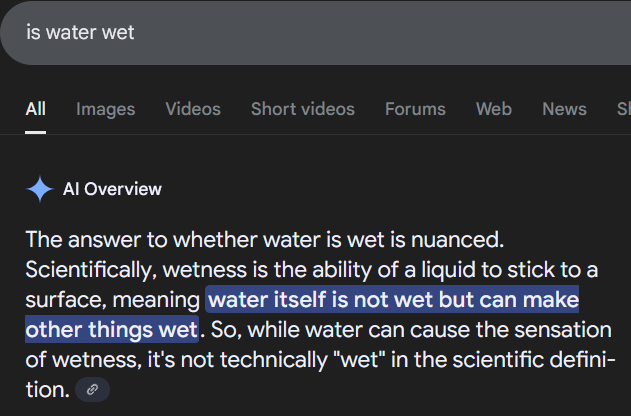Screen dimensions: 631x416
Task: Click the AI Overview heading label
Action: point(112,189)
